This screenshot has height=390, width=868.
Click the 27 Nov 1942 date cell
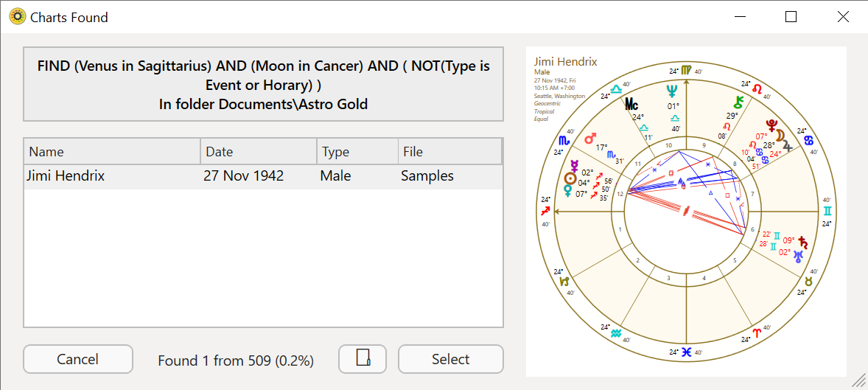coord(244,176)
